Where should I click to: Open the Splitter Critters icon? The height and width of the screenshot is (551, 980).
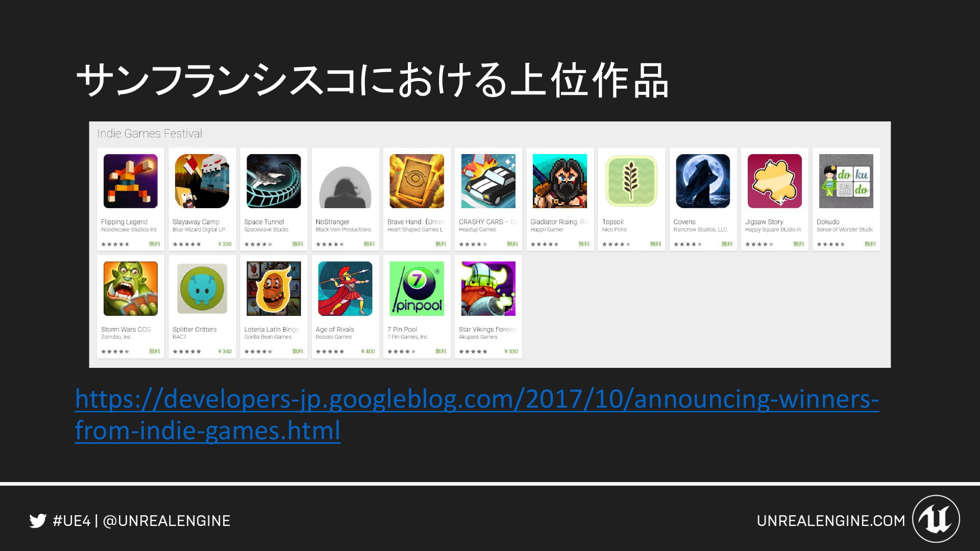click(x=202, y=289)
